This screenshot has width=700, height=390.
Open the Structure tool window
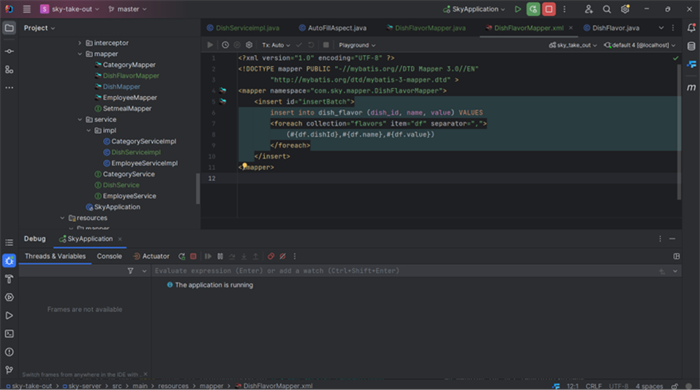click(9, 70)
